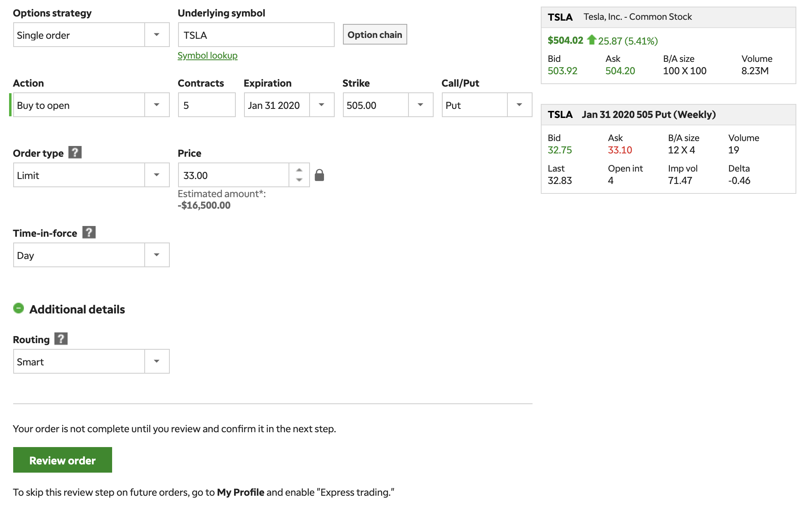Open the Expiration Jan 31 2020 dropdown

coord(289,105)
